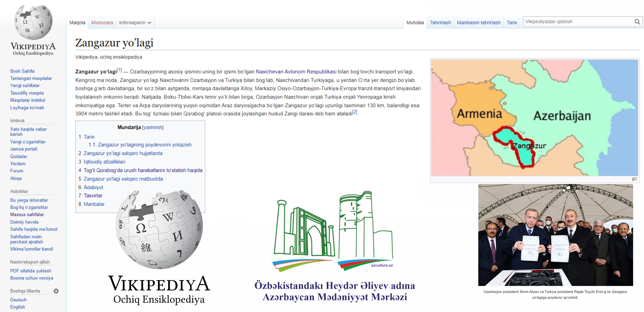Click footnote reference [2]

point(355,112)
